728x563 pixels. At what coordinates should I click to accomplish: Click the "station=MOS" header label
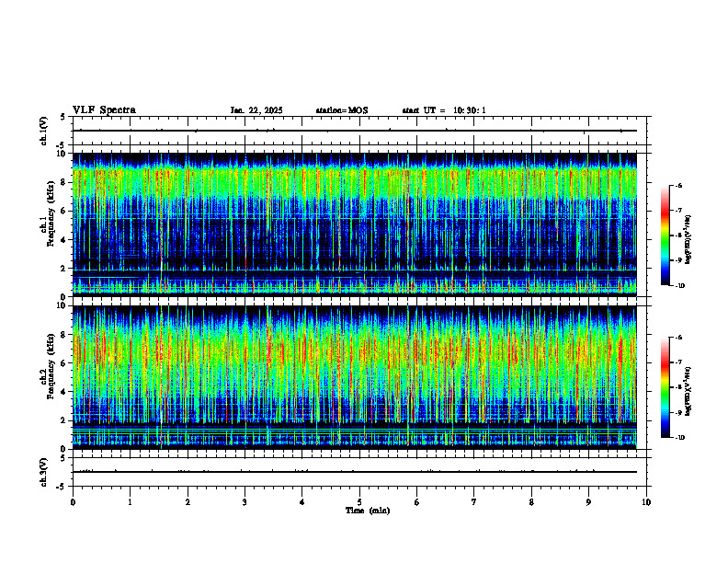(x=342, y=110)
